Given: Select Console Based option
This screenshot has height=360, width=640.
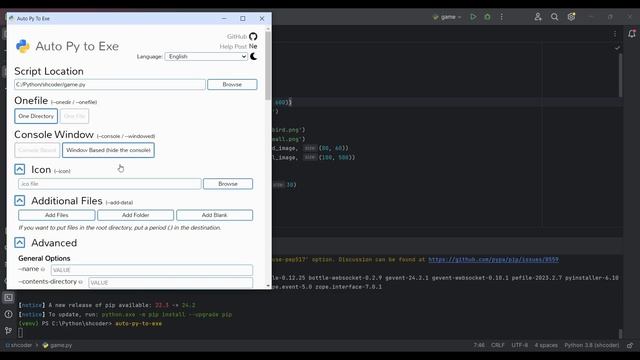Looking at the screenshot, I should (37, 150).
